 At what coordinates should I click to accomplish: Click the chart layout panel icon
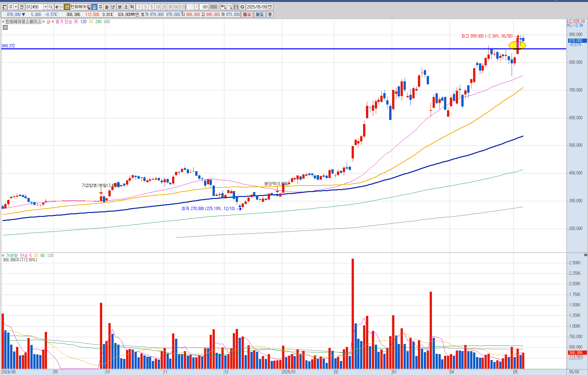click(4, 7)
